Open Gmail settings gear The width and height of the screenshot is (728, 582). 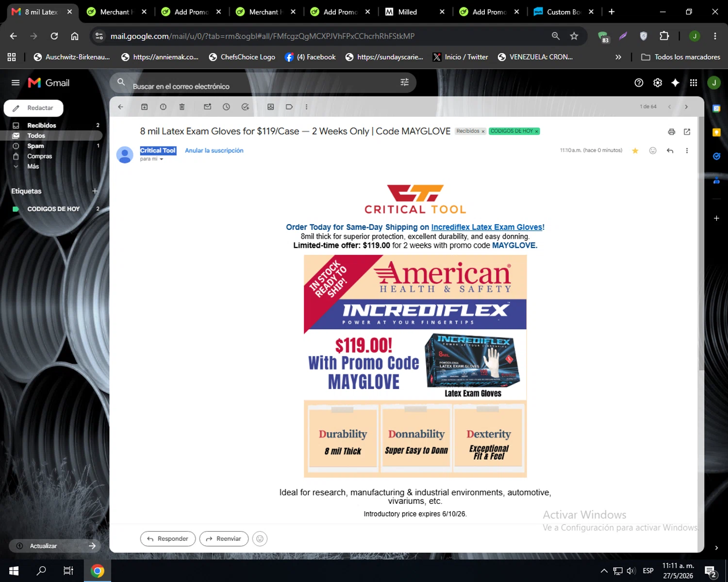click(x=658, y=83)
